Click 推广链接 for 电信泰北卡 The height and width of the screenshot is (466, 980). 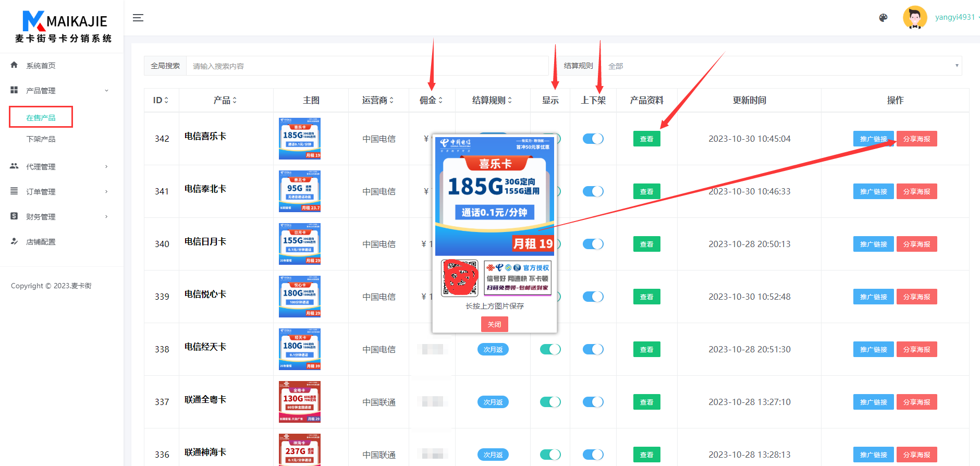point(874,191)
